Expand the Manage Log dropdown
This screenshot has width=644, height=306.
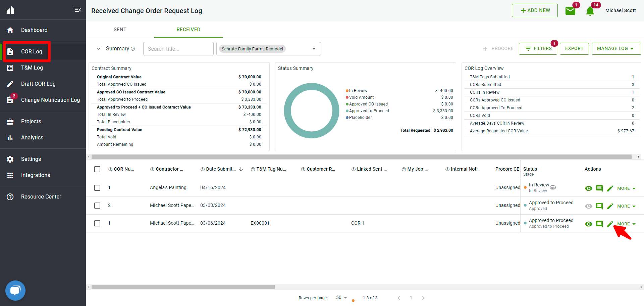point(616,49)
